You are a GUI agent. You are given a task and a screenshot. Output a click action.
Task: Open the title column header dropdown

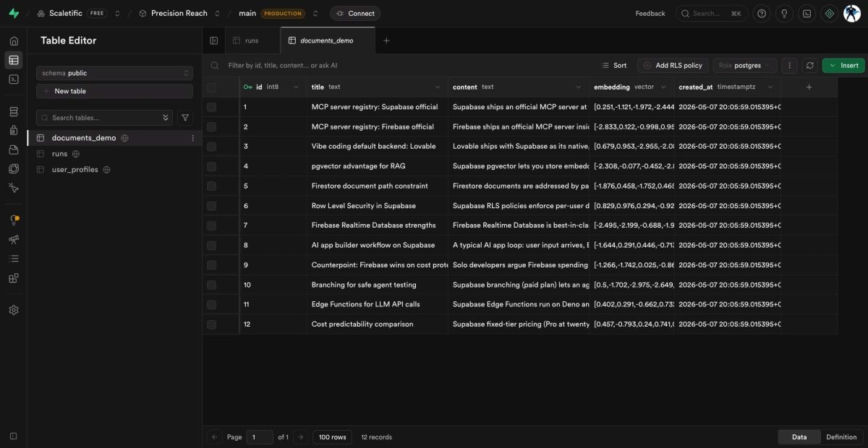pos(437,87)
